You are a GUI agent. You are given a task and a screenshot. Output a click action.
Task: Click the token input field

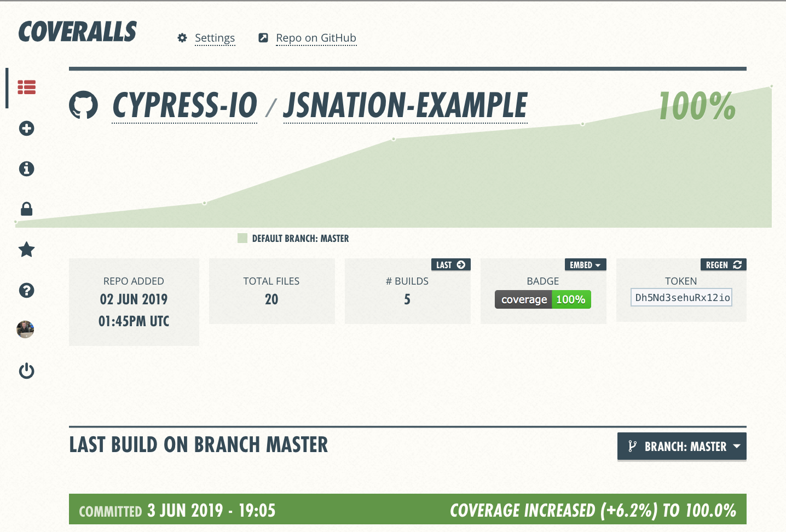click(681, 298)
